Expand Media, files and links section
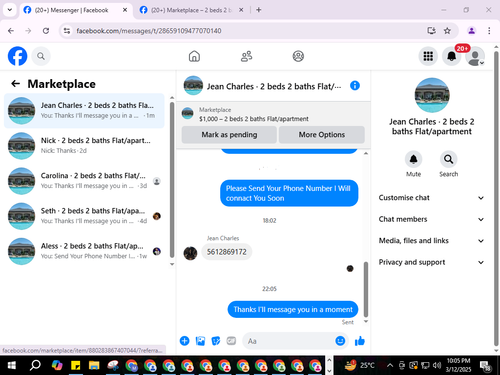Screen dimensions: 500x375 (x=431, y=241)
